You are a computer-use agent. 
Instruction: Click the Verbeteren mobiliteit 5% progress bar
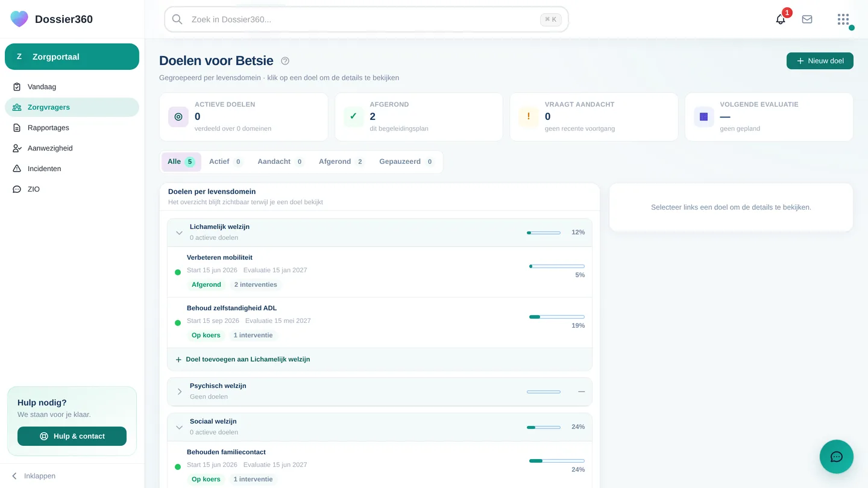click(557, 266)
